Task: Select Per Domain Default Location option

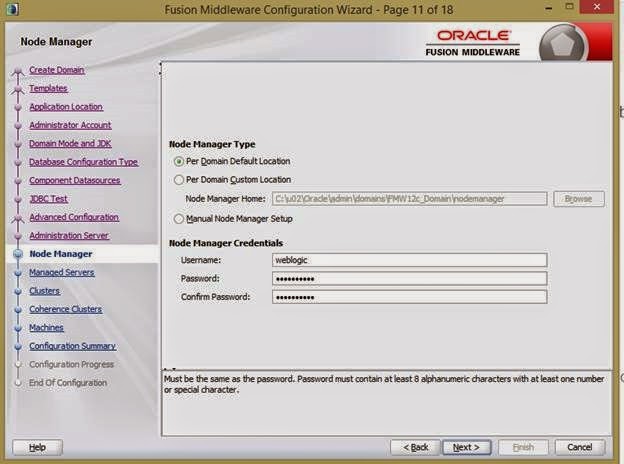Action: click(232, 161)
